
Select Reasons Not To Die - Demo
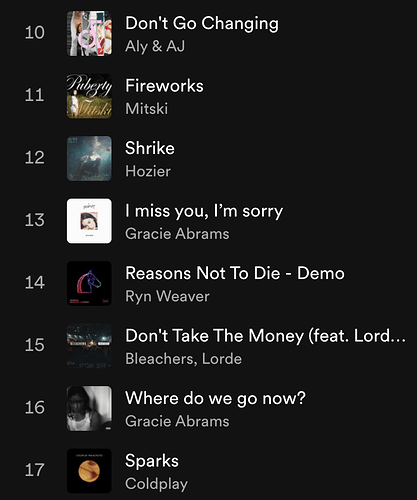click(235, 273)
